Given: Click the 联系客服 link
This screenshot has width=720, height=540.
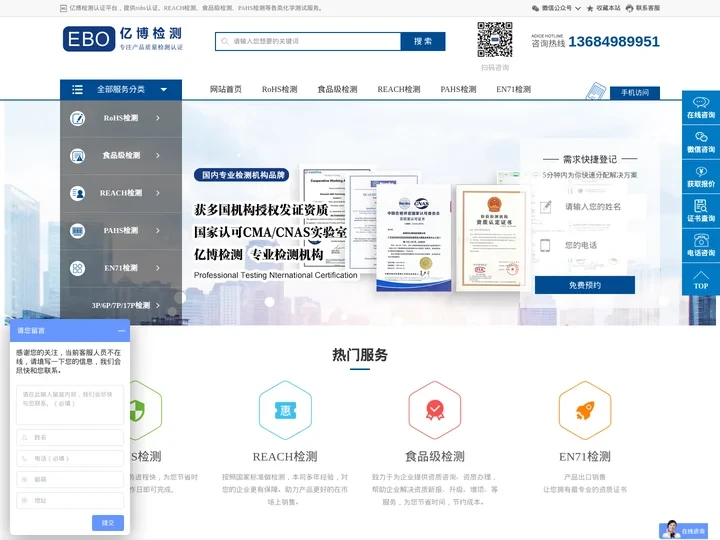Looking at the screenshot, I should (x=647, y=8).
